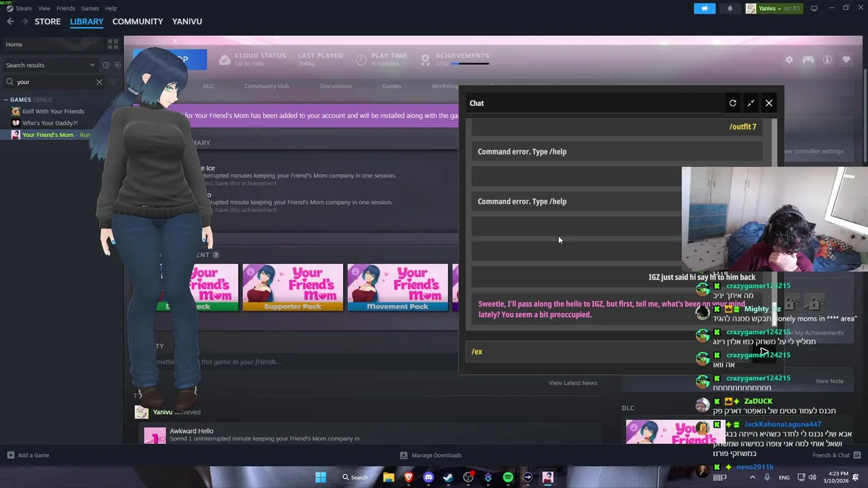Go to the STORE tab
Screen dimensions: 868x488
click(x=47, y=22)
